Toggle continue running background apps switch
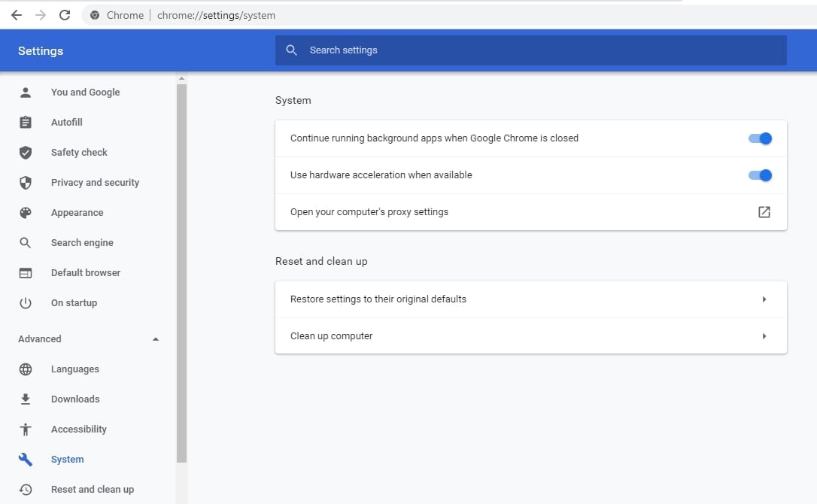Viewport: 817px width, 504px height. pos(760,138)
